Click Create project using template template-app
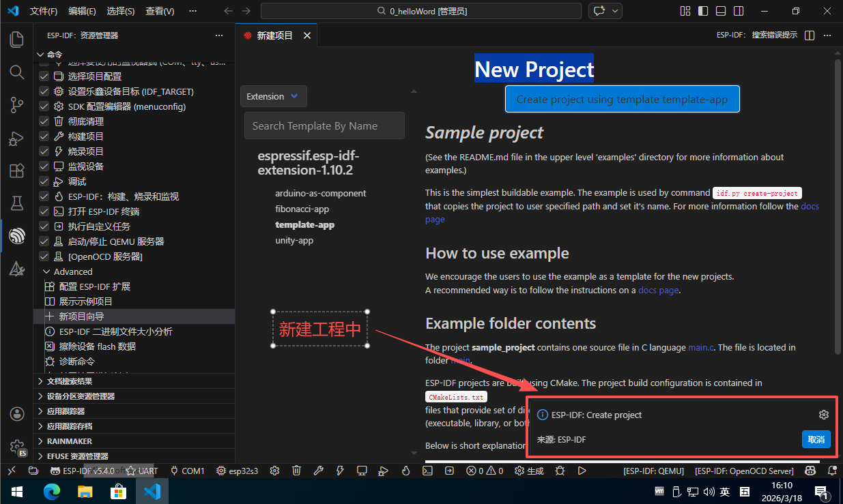The width and height of the screenshot is (843, 504). click(x=622, y=99)
